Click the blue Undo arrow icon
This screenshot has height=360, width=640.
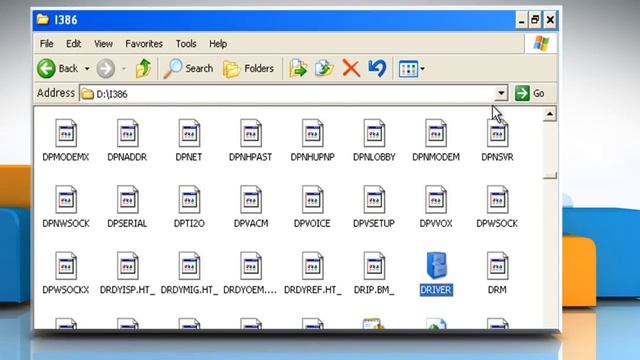[x=377, y=68]
